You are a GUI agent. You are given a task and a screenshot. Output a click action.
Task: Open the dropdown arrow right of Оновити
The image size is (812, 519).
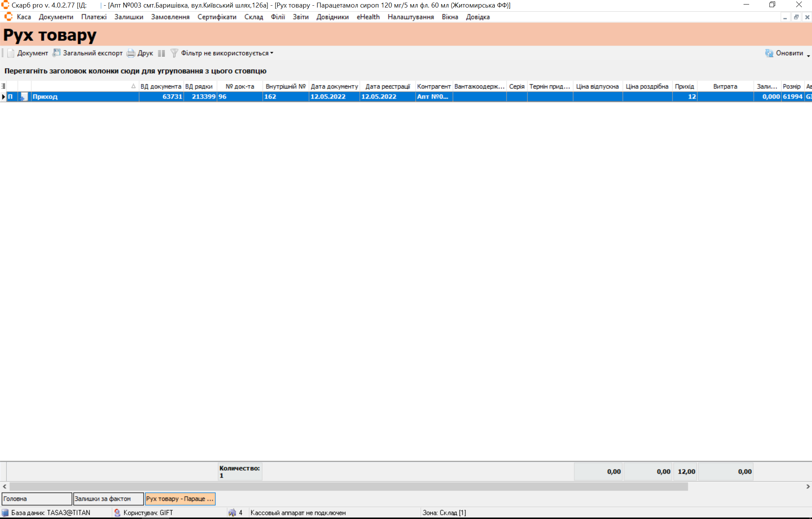pyautogui.click(x=808, y=56)
